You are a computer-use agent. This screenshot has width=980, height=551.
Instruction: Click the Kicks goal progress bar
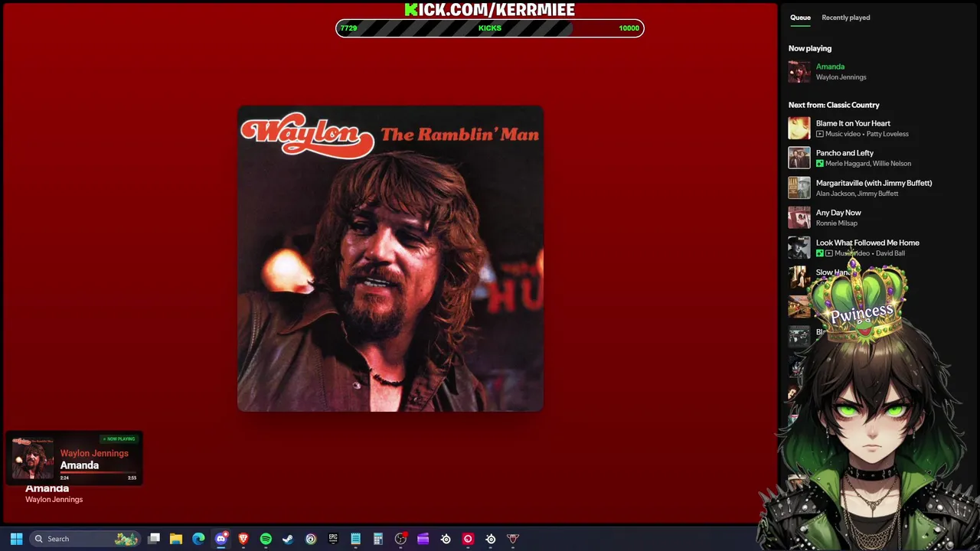coord(490,28)
